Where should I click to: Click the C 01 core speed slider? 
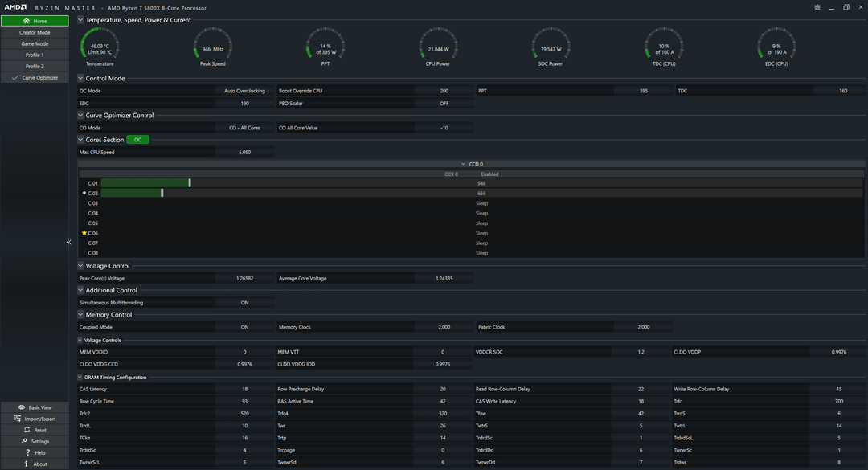[190, 182]
